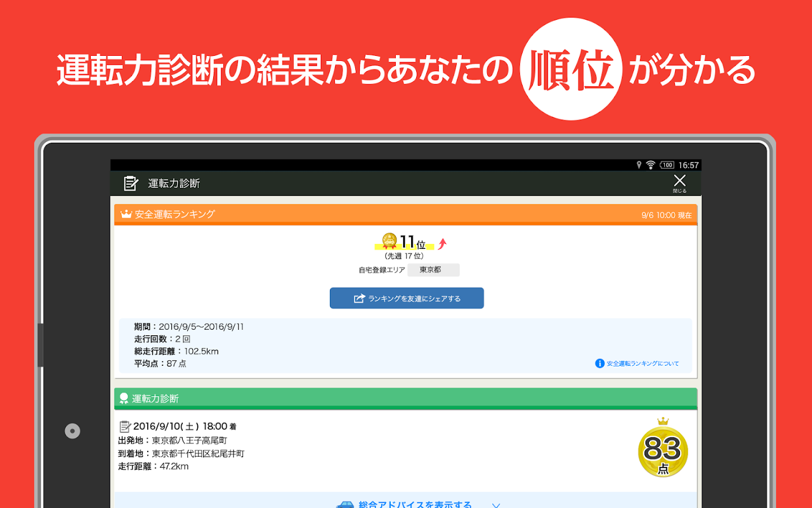Tap the location pin in the status bar

(x=639, y=165)
